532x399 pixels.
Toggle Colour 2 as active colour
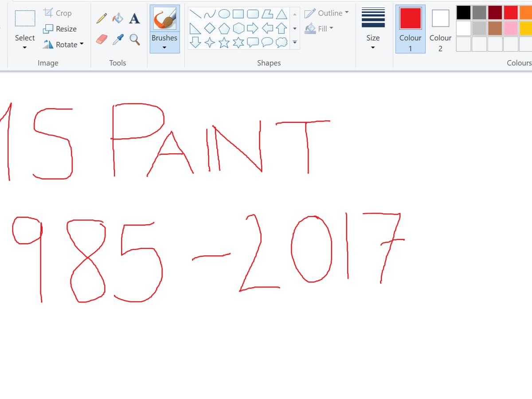pyautogui.click(x=440, y=29)
